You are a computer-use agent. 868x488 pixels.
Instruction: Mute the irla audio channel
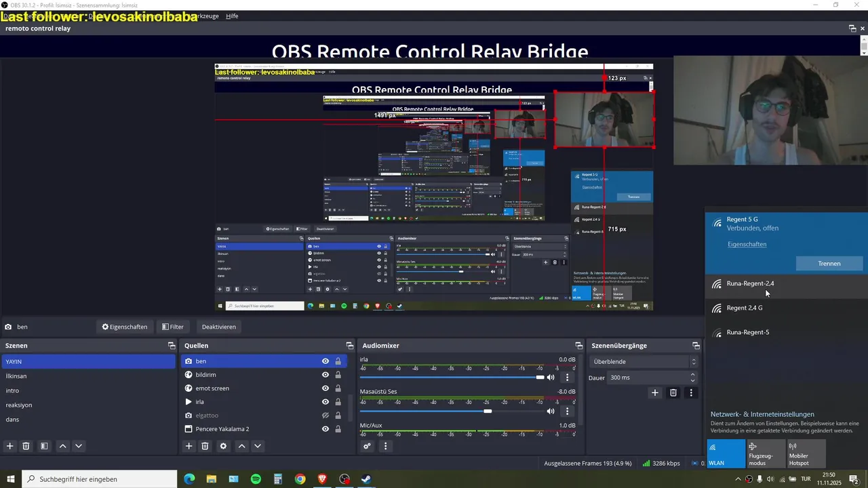[551, 378]
